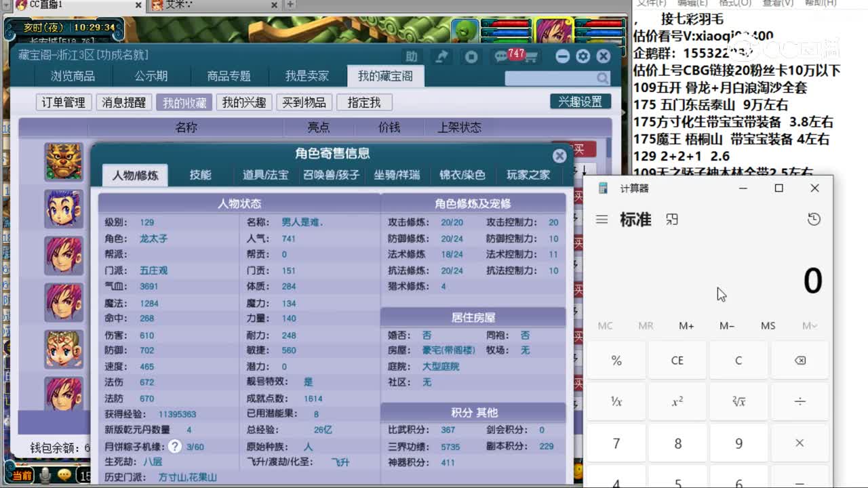The width and height of the screenshot is (868, 488).
Task: Click the question mark beside 月饼猴子机缘
Action: click(175, 446)
